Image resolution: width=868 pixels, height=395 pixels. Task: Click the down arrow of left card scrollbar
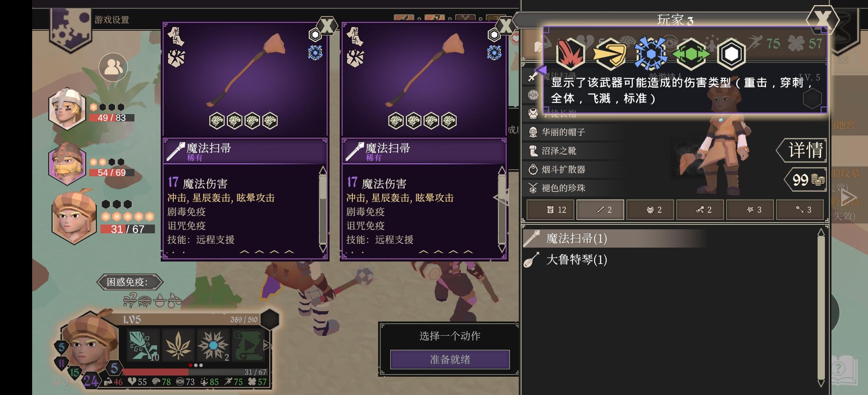click(323, 248)
